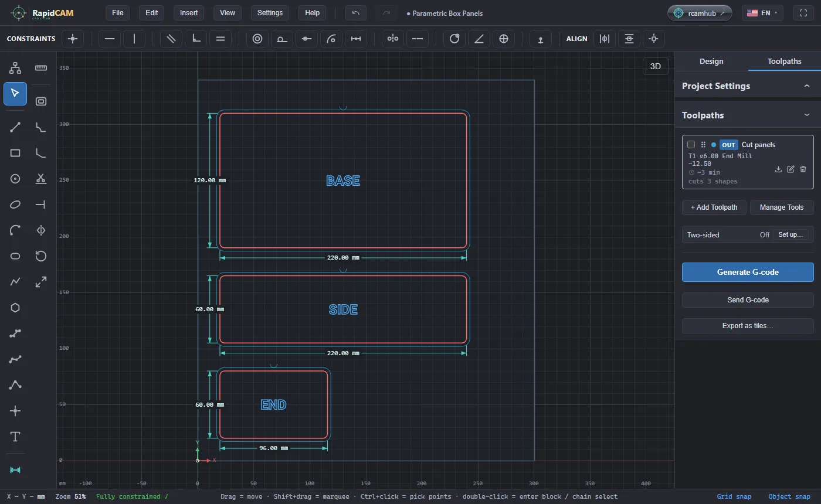Activate the Select arrow tool
Image resolution: width=821 pixels, height=504 pixels.
click(15, 94)
